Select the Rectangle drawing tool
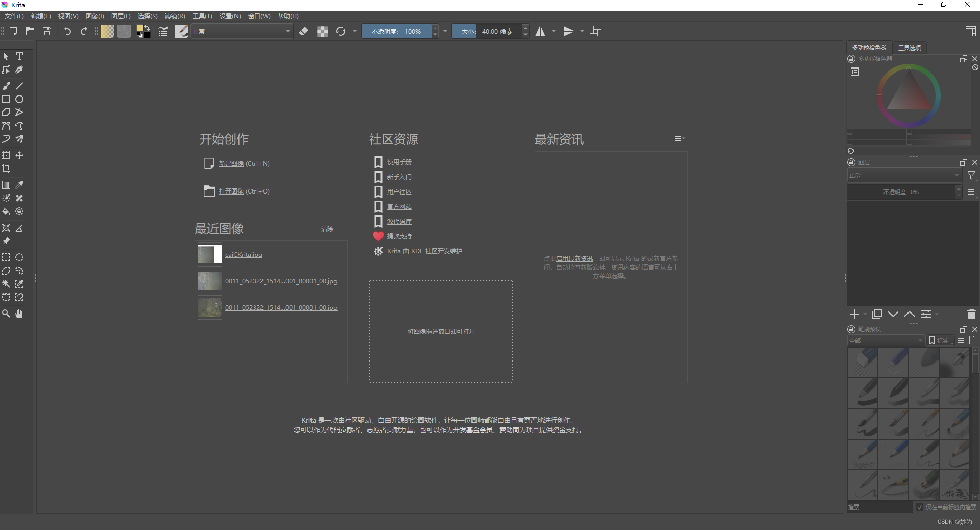 pos(6,99)
